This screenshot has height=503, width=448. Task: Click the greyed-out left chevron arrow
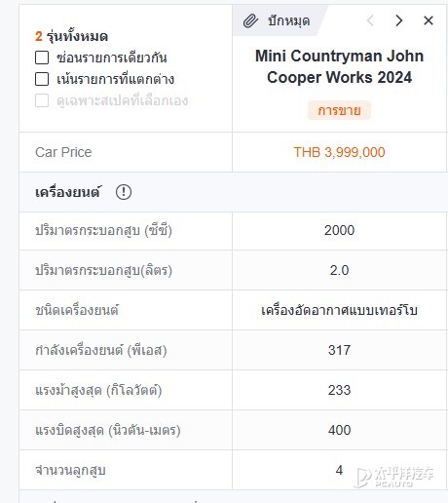click(370, 20)
